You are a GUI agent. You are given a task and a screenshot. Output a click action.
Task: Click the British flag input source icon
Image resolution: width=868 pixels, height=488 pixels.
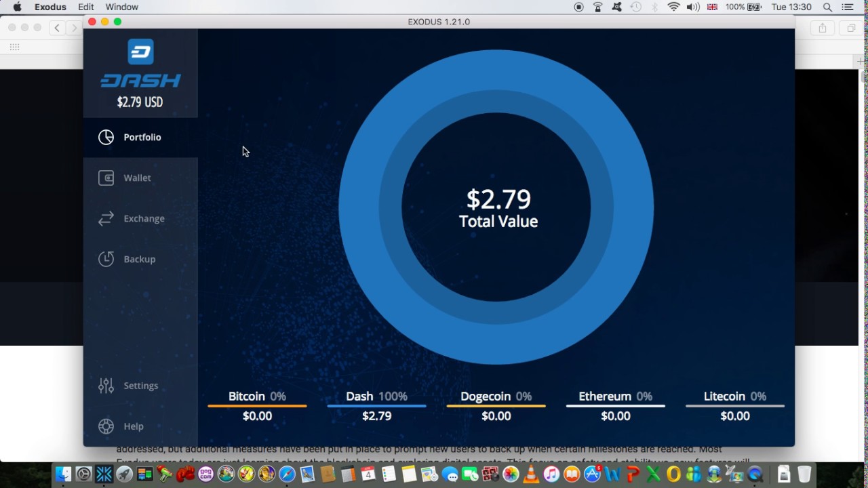coord(712,7)
